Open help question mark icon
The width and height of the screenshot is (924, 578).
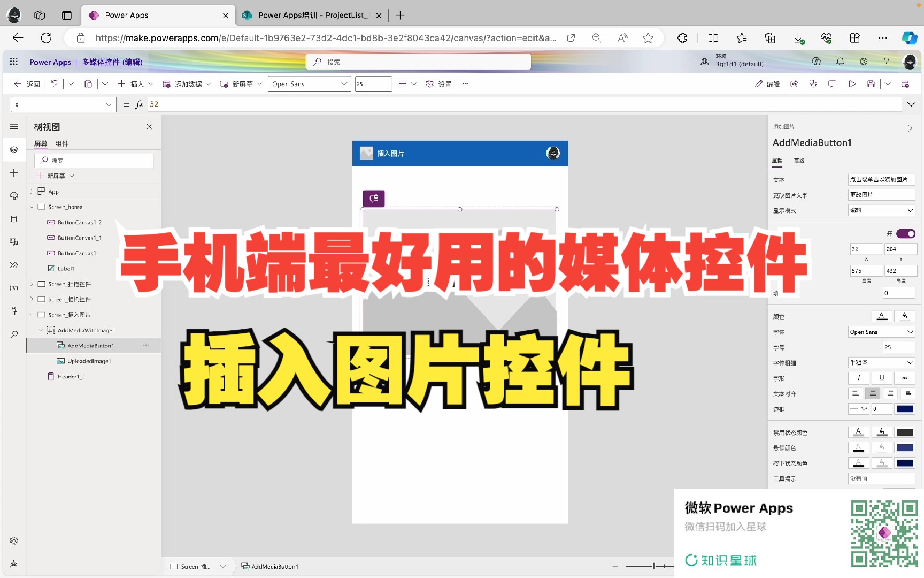coord(886,62)
